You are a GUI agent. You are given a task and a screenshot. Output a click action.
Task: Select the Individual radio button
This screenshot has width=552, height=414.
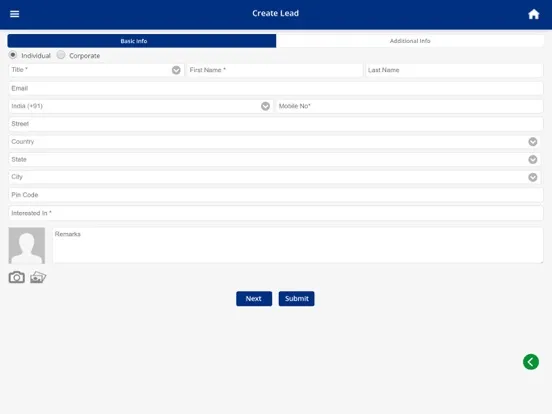click(x=13, y=55)
